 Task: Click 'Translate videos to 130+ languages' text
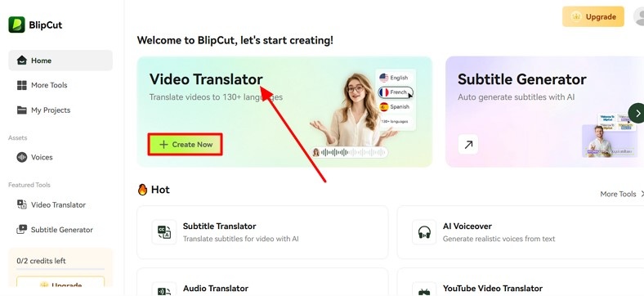point(216,97)
